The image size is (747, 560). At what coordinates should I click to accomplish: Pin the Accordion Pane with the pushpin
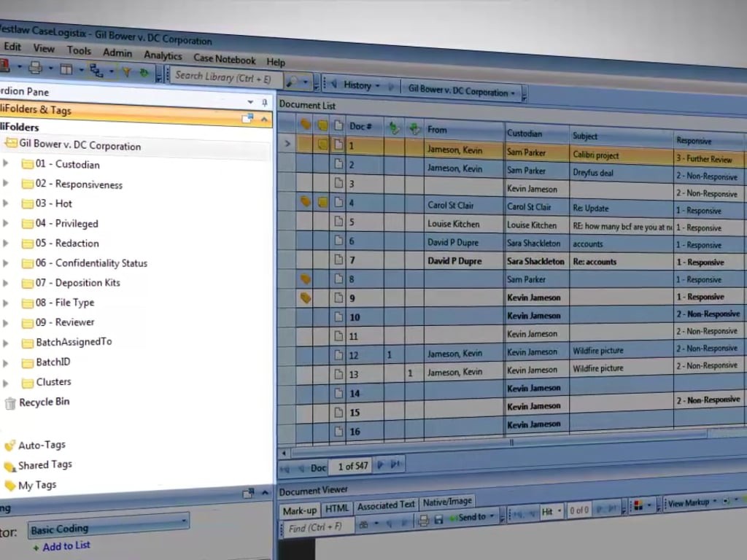(x=264, y=103)
